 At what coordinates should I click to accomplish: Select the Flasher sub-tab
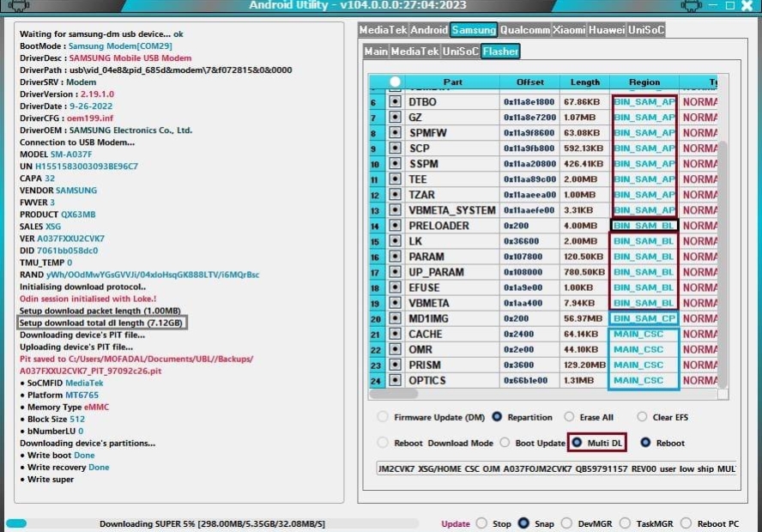click(501, 51)
